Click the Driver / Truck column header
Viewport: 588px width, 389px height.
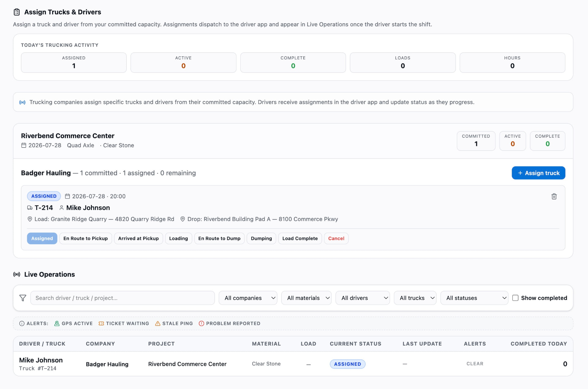42,344
